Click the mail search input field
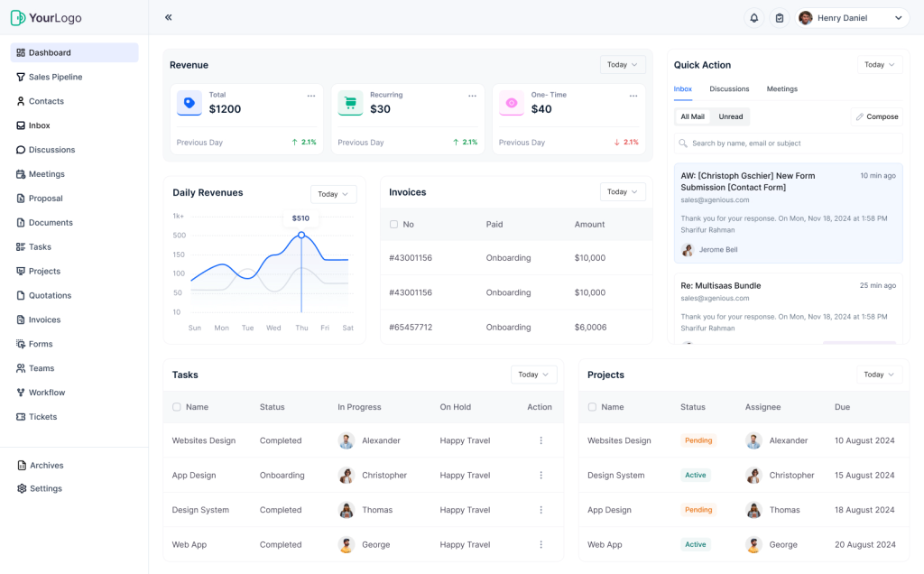Viewport: 924px width, 574px height. pyautogui.click(x=788, y=143)
